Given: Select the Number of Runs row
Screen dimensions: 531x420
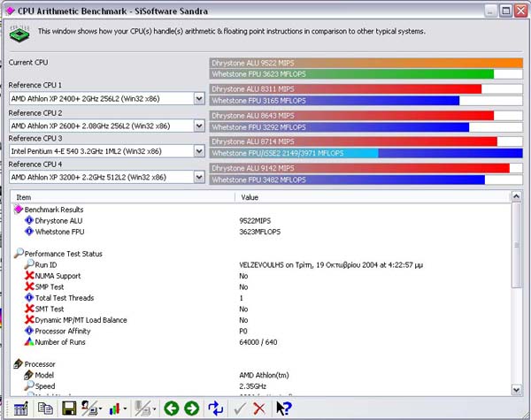Looking at the screenshot, I should (261, 342).
